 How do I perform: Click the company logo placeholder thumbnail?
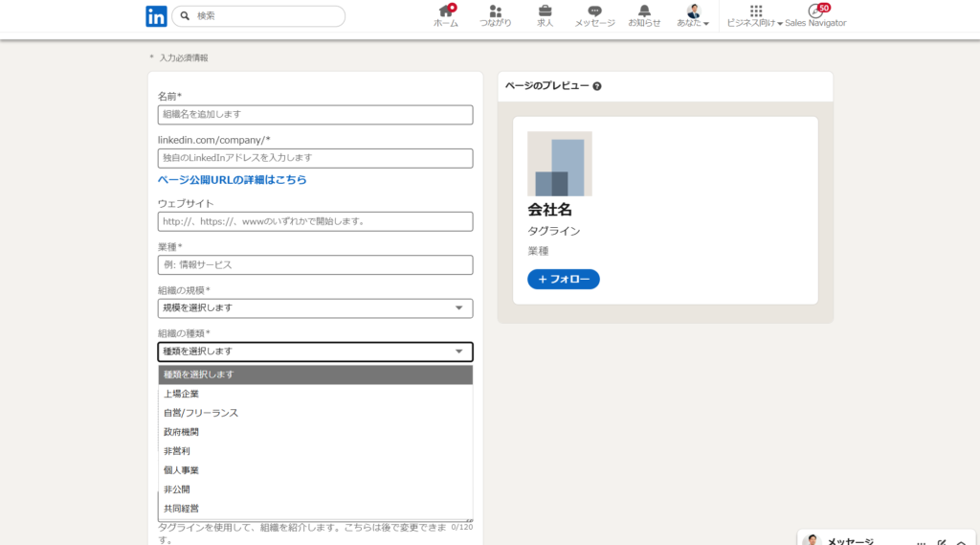pos(559,164)
